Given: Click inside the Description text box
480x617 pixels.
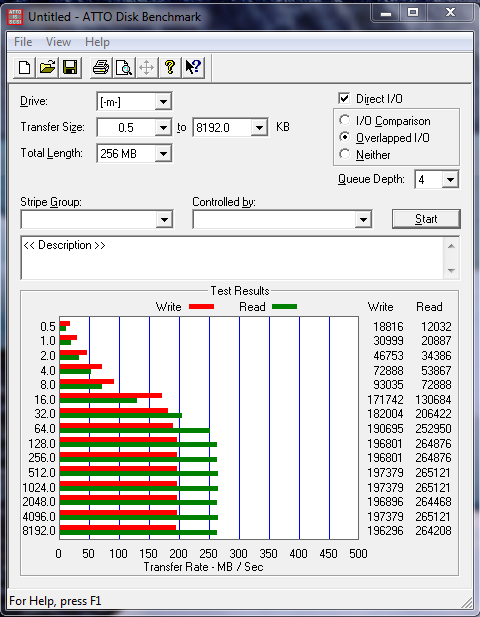Looking at the screenshot, I should pos(233,258).
